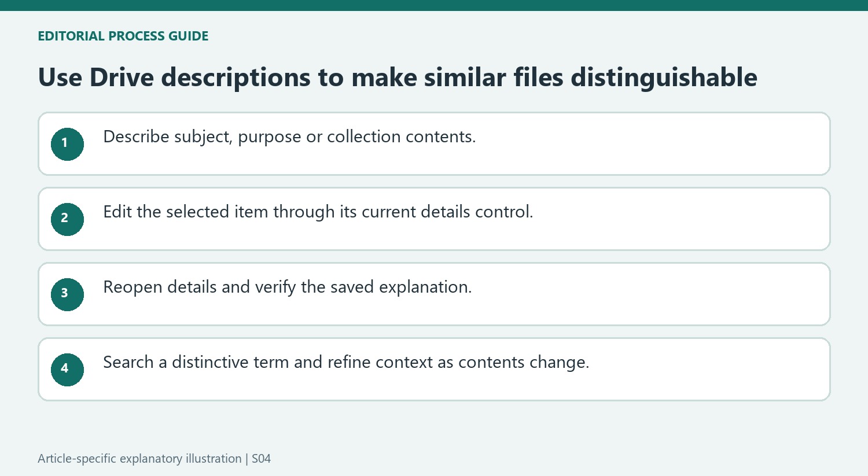Click the footer 'Article-specific explanatory illustration | S04'

pyautogui.click(x=155, y=459)
